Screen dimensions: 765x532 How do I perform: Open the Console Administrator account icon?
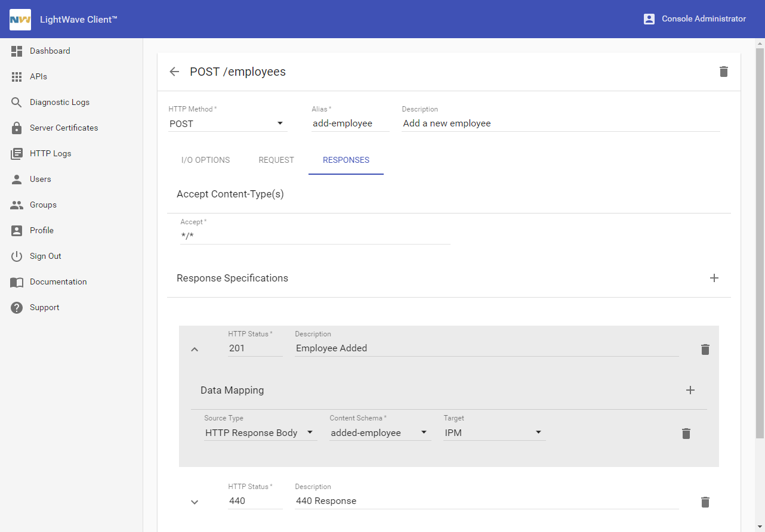[649, 19]
